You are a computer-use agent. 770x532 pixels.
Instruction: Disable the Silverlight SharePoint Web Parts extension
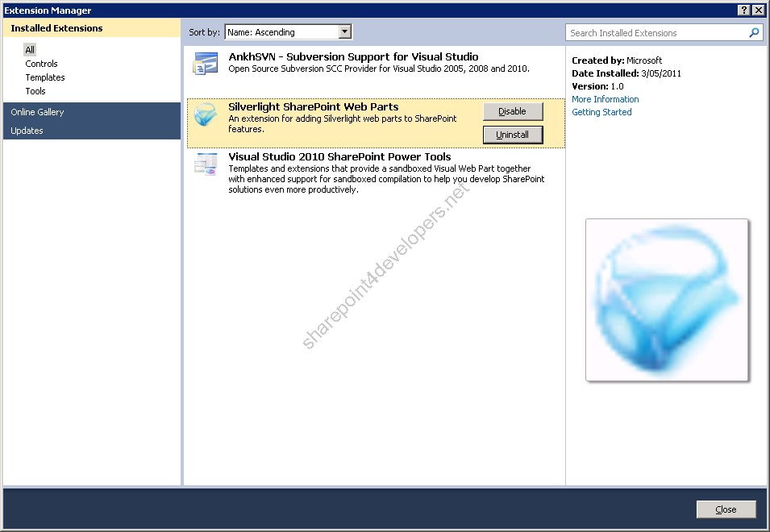coord(513,111)
